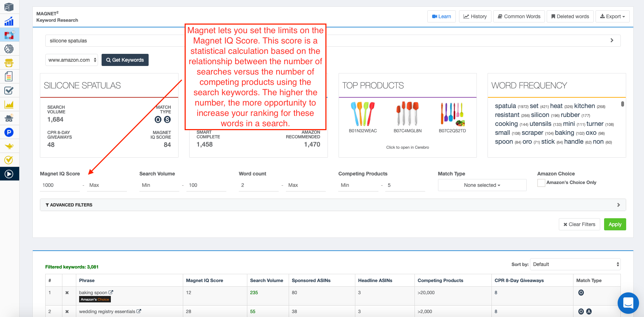Edit Competing Products maximum field showing 5

click(405, 185)
